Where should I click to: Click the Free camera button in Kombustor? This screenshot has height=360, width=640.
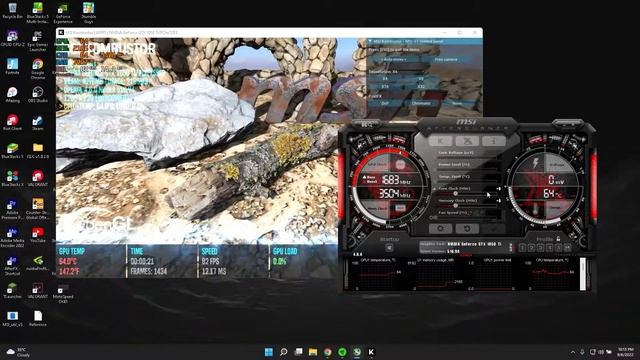(x=446, y=60)
